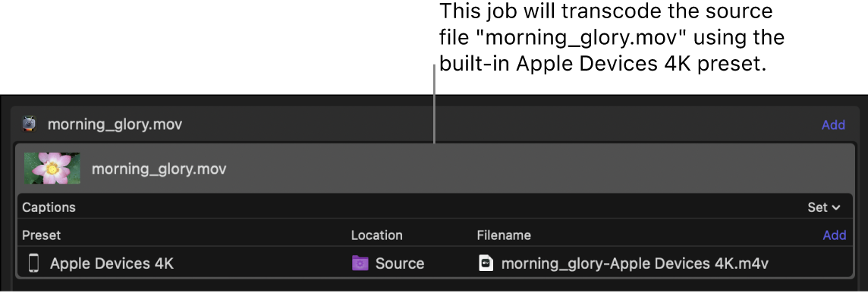
Task: Click the morning_glory.mov job title text
Action: [115, 124]
